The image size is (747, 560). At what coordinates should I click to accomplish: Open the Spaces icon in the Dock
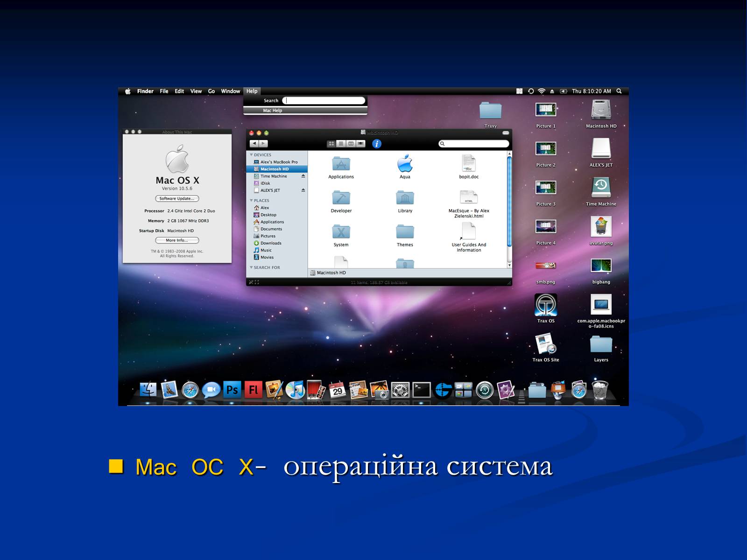(463, 390)
